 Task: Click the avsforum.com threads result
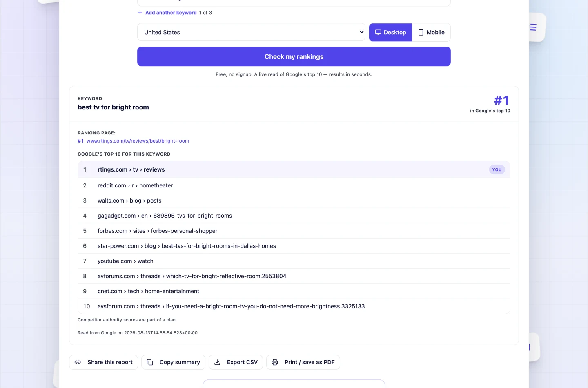[x=294, y=306]
